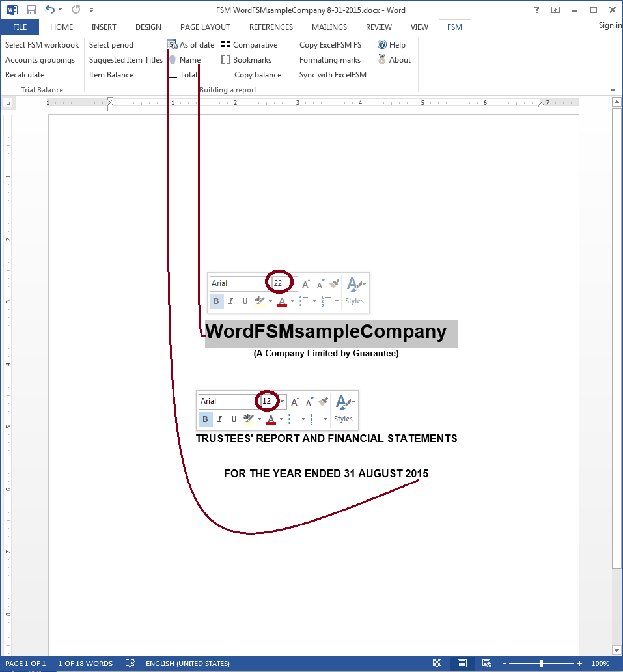
Task: Click Format Painter in the size 12 mini toolbar
Action: click(x=323, y=401)
